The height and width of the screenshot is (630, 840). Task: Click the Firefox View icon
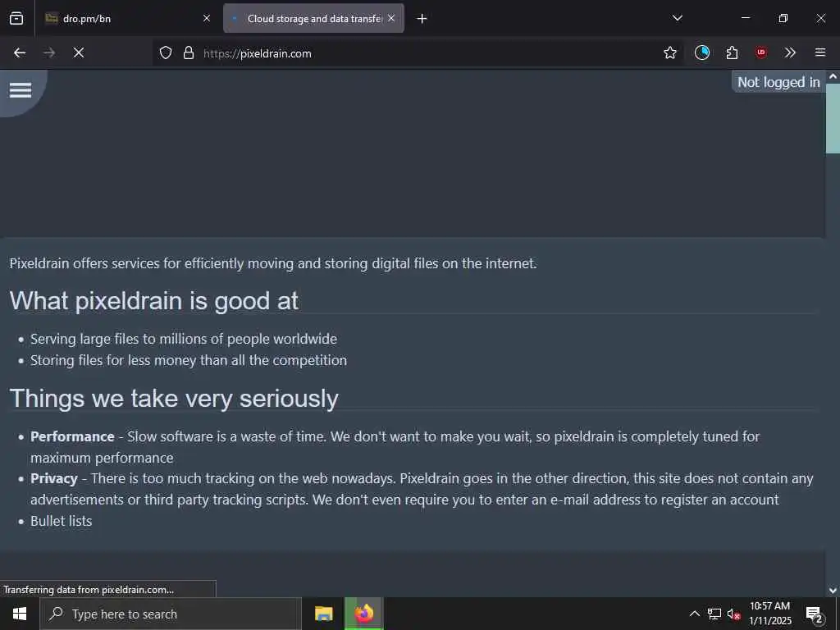coord(16,18)
